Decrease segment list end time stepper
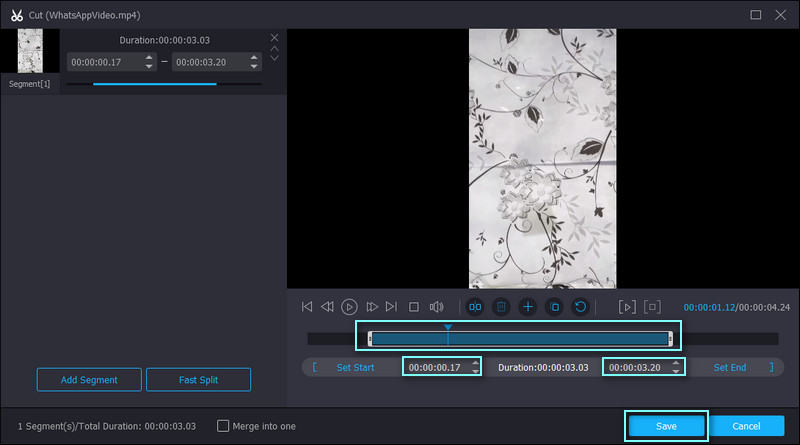The height and width of the screenshot is (445, 800). [x=254, y=66]
